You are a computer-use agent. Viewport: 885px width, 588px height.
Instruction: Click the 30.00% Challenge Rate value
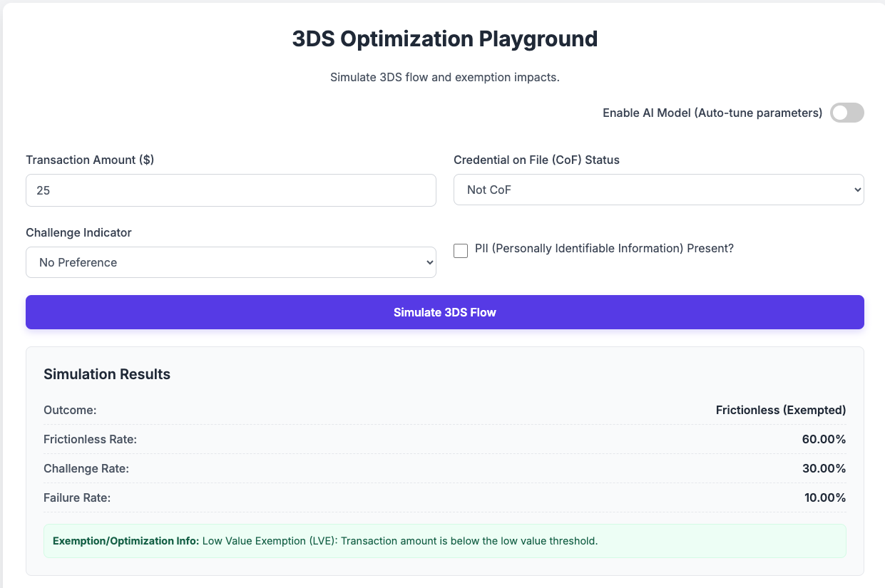pos(824,468)
